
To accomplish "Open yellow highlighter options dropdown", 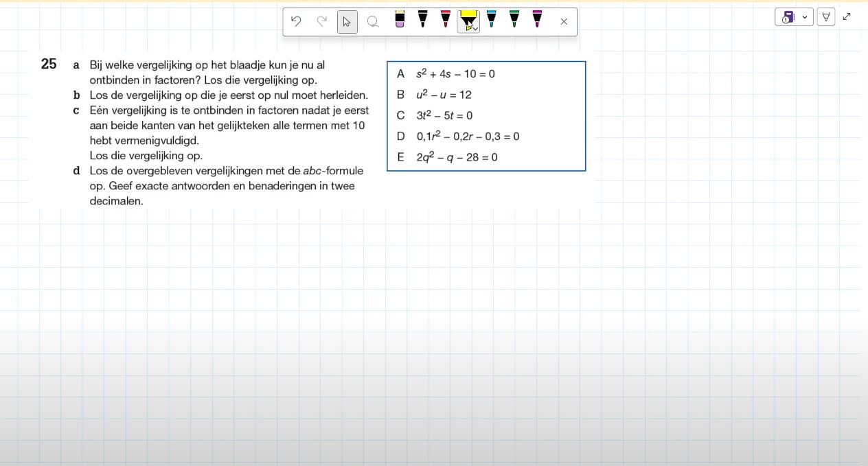I will pyautogui.click(x=476, y=28).
